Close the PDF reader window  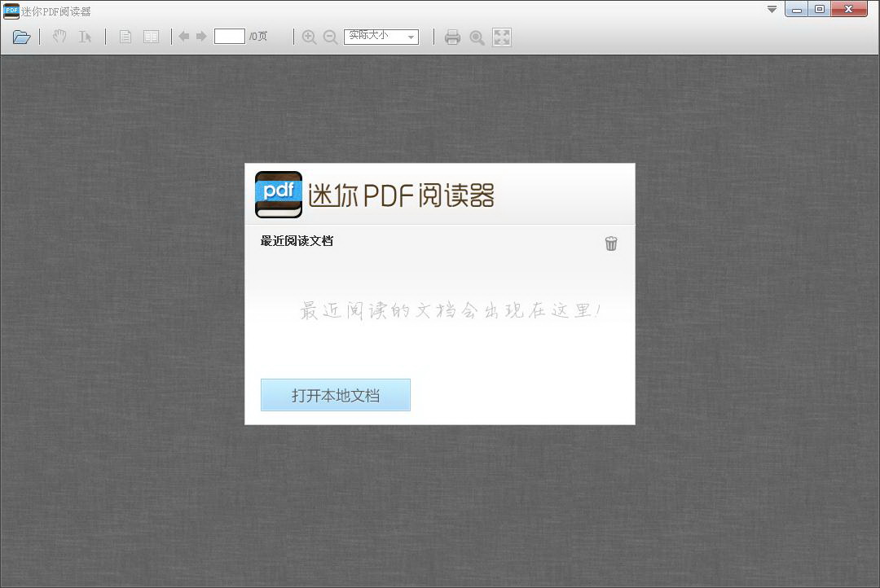(x=849, y=9)
